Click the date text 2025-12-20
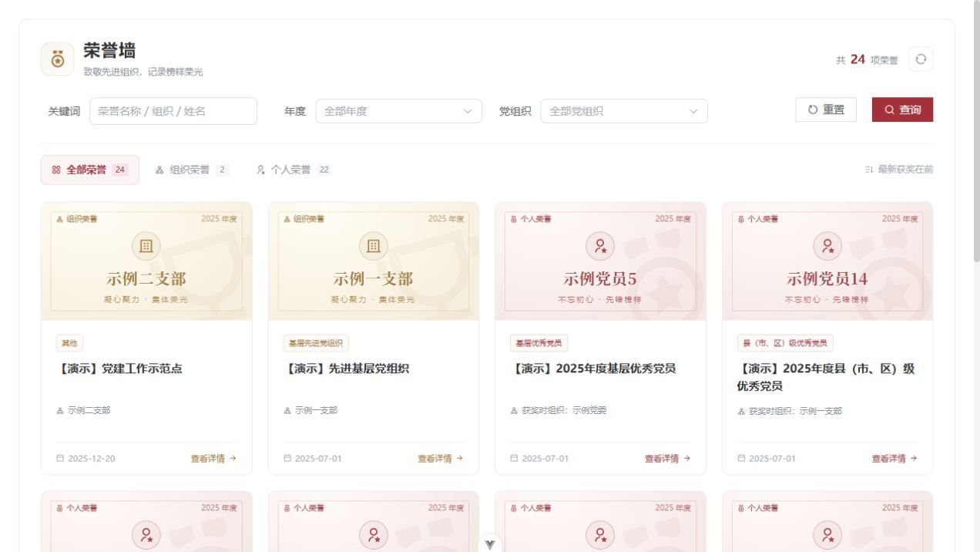980x552 pixels. click(92, 458)
